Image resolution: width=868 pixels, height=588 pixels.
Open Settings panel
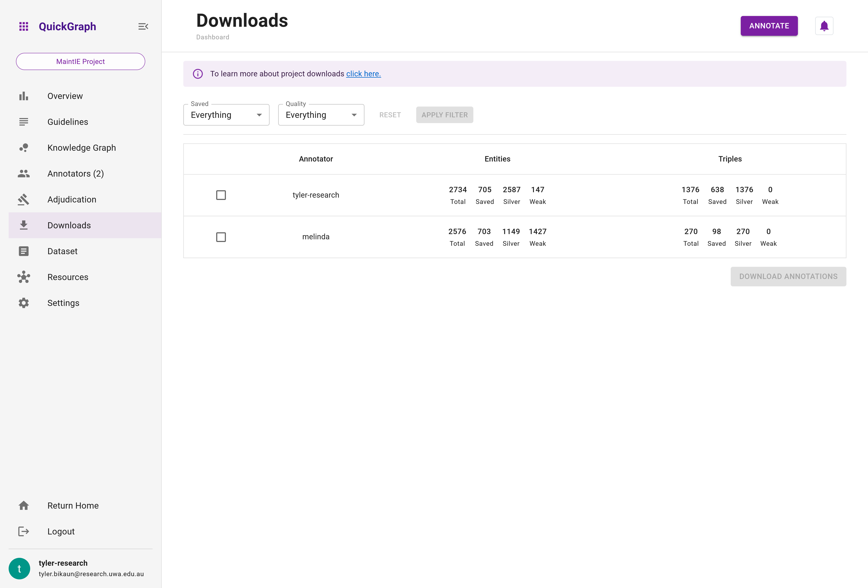click(x=63, y=303)
